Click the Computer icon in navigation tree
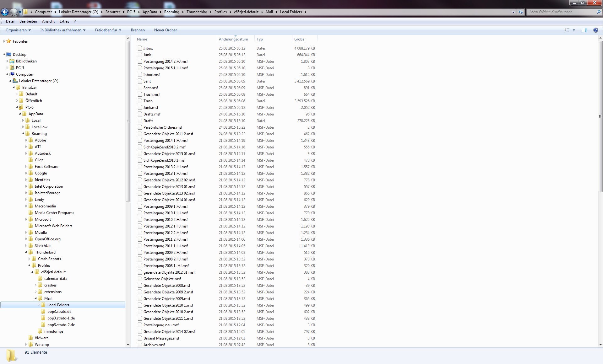The image size is (603, 364). 12,74
